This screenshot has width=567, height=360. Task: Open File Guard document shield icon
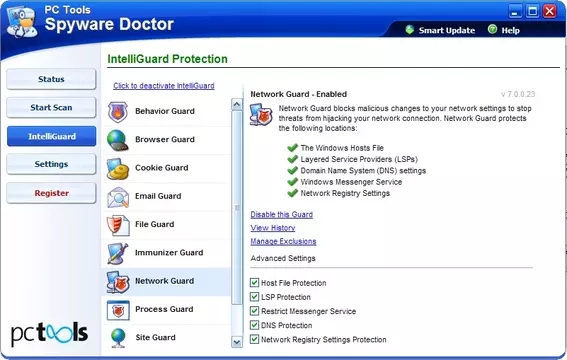click(118, 225)
